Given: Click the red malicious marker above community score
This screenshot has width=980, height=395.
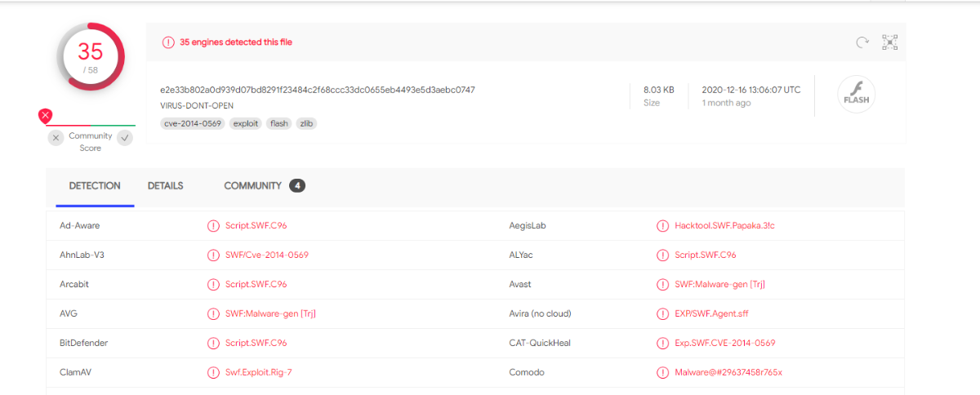Looking at the screenshot, I should click(x=46, y=116).
